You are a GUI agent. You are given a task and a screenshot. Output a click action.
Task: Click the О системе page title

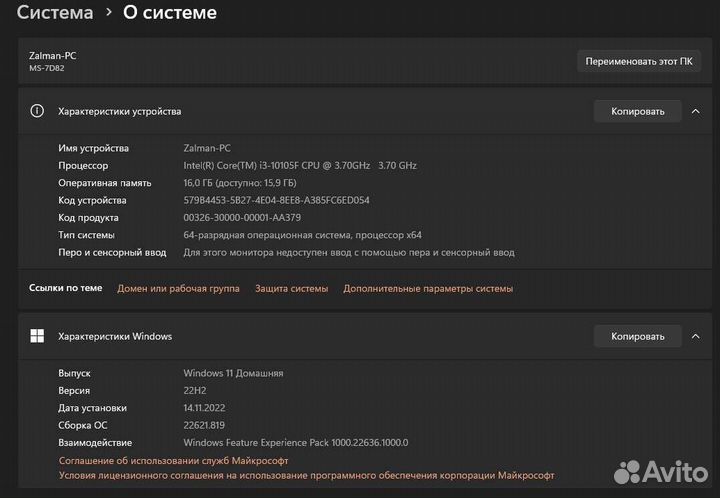169,13
